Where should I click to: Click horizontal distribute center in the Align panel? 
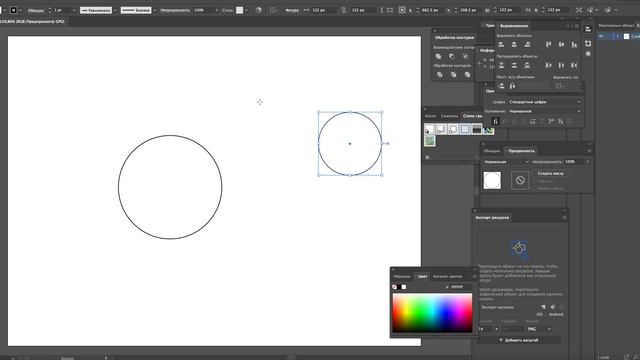pyautogui.click(x=562, y=65)
